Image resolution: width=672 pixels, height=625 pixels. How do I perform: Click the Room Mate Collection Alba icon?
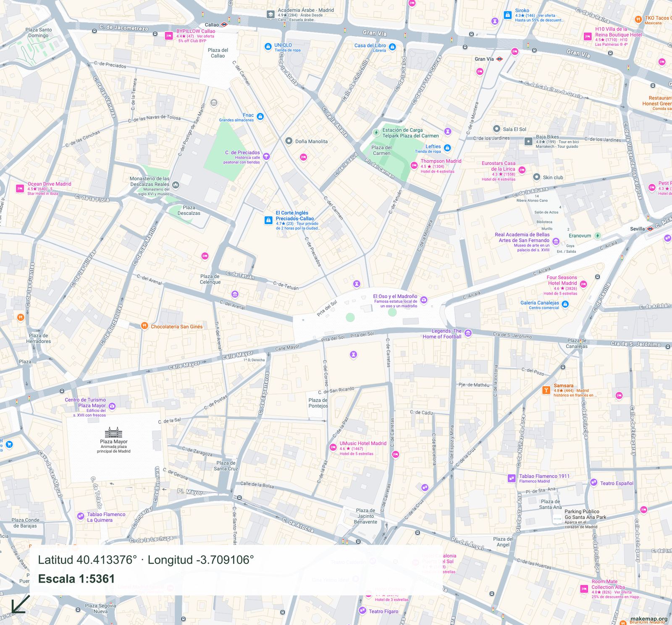pos(584,588)
